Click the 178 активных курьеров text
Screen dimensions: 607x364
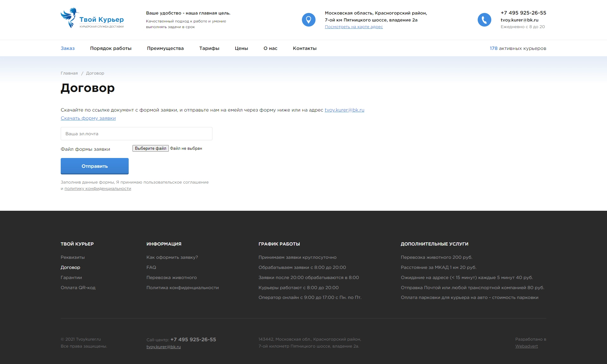tap(518, 48)
